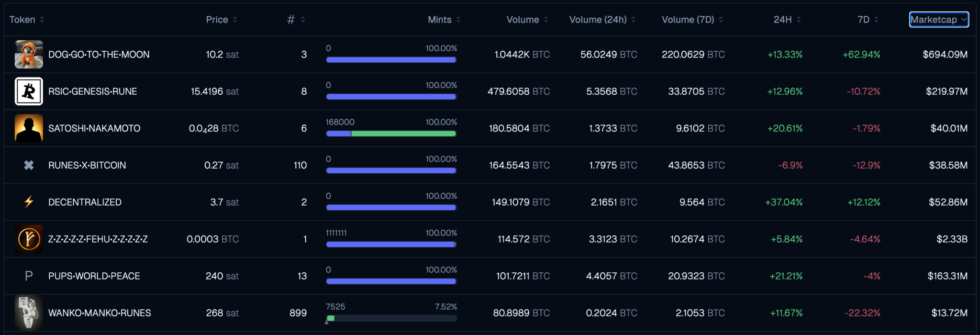Viewport: 980px width, 335px height.
Task: Click the WANKO•MANKO•RUNES image icon
Action: 29,313
